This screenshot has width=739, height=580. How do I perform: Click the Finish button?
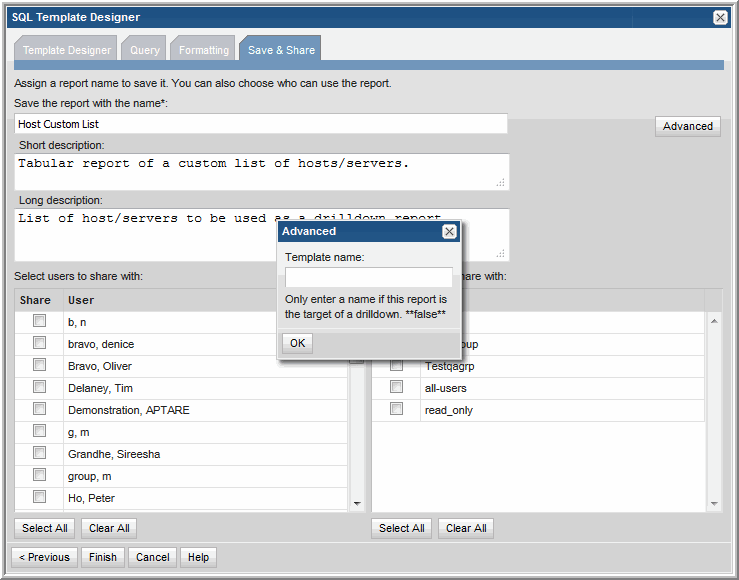pyautogui.click(x=103, y=557)
